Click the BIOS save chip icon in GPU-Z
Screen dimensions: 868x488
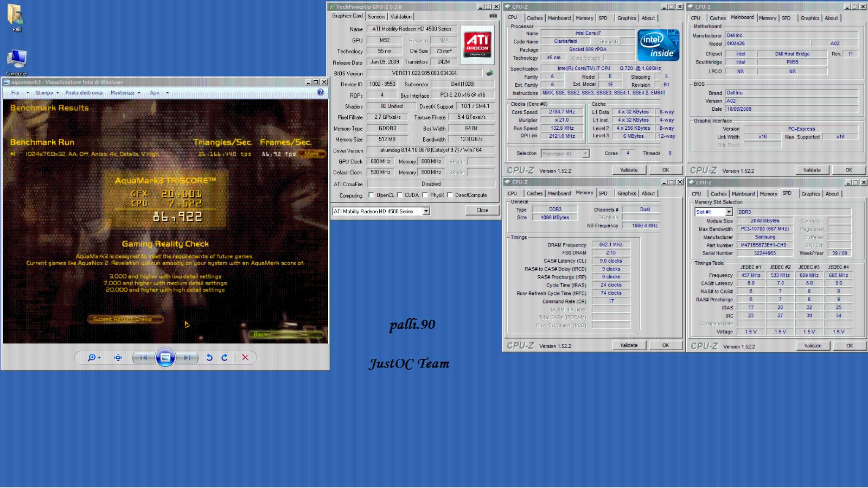tap(489, 73)
